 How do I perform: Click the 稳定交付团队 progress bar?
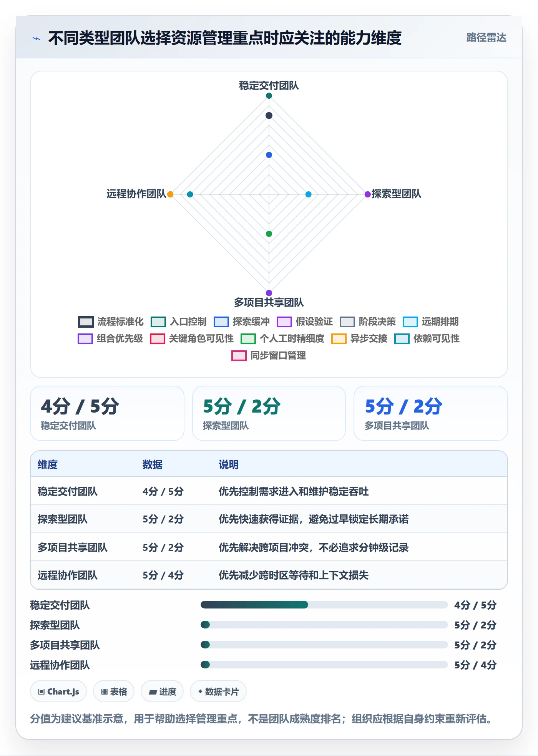[x=324, y=605]
